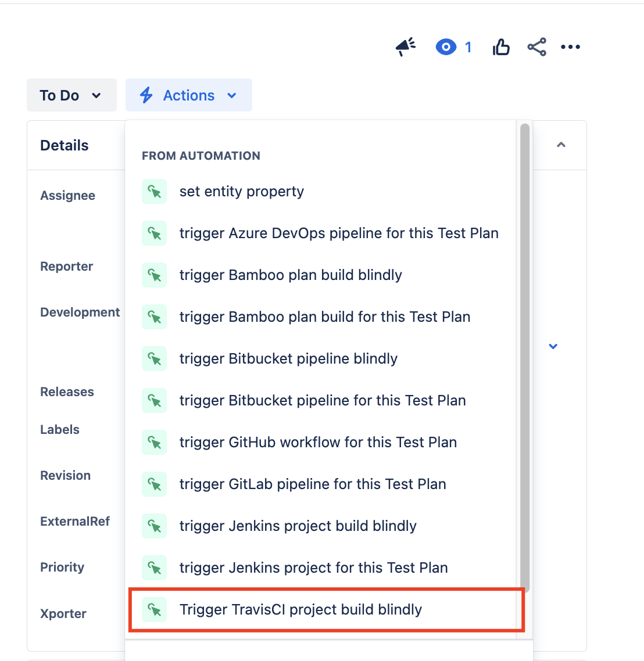Viewport: 644px width, 661px height.
Task: Toggle the watch eye icon
Action: click(x=446, y=47)
